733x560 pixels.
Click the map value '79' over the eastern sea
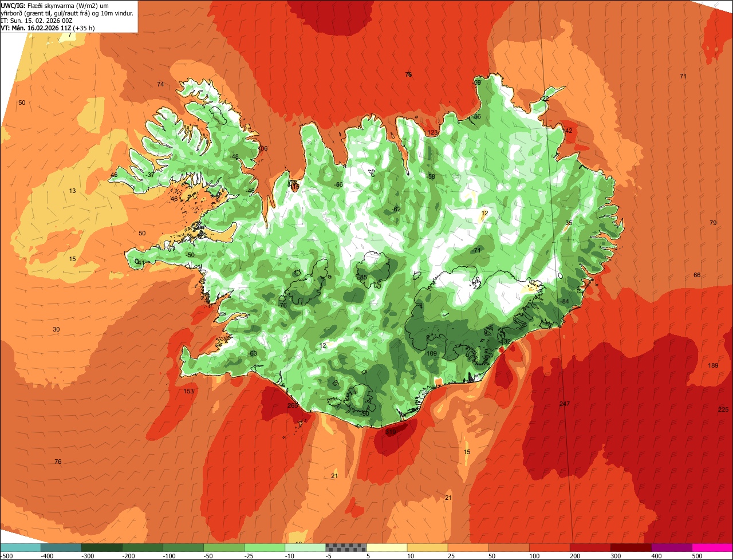pos(713,223)
